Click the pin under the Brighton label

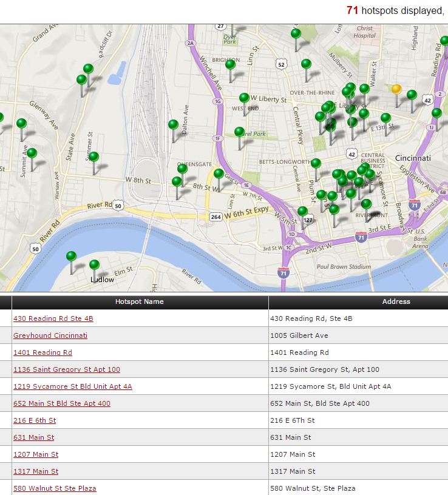pyautogui.click(x=230, y=64)
